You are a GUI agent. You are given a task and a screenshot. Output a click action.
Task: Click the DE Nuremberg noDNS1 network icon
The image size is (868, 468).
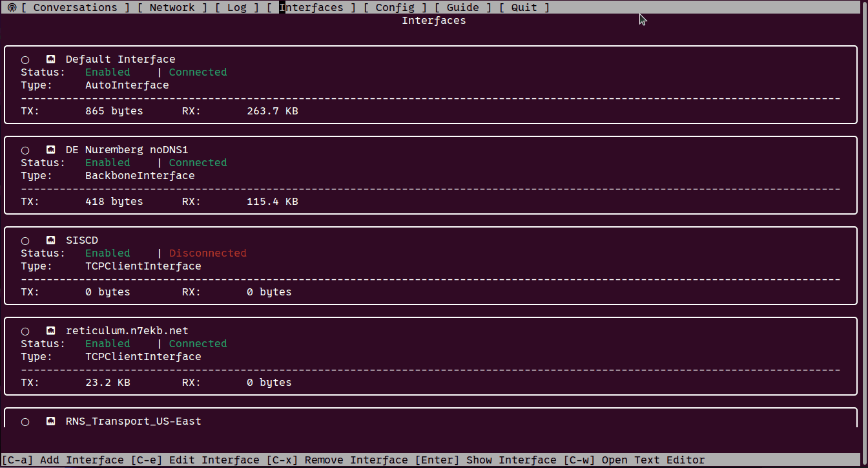[x=51, y=150]
